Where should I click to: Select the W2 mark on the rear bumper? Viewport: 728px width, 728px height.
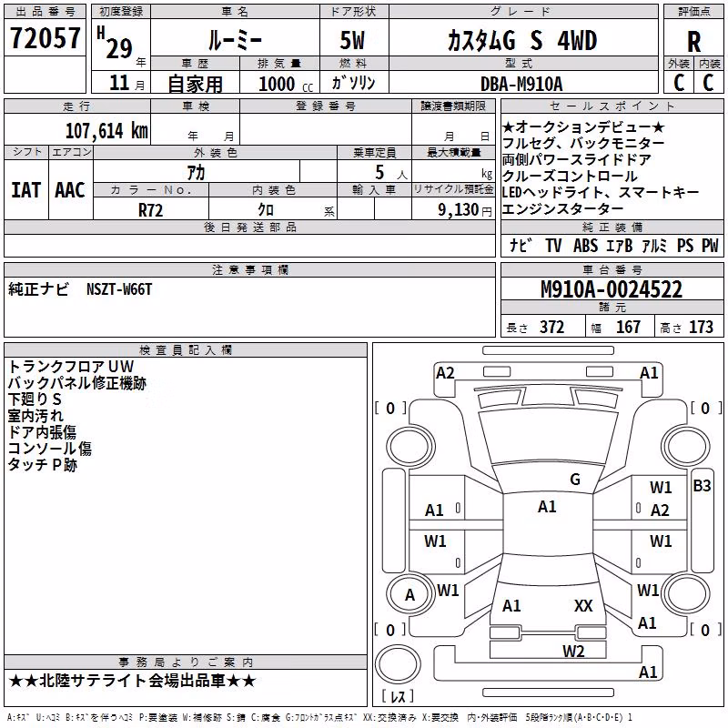[573, 652]
